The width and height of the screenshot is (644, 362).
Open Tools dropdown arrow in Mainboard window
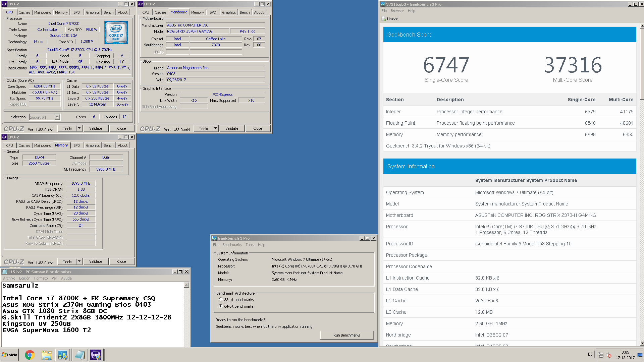(215, 128)
